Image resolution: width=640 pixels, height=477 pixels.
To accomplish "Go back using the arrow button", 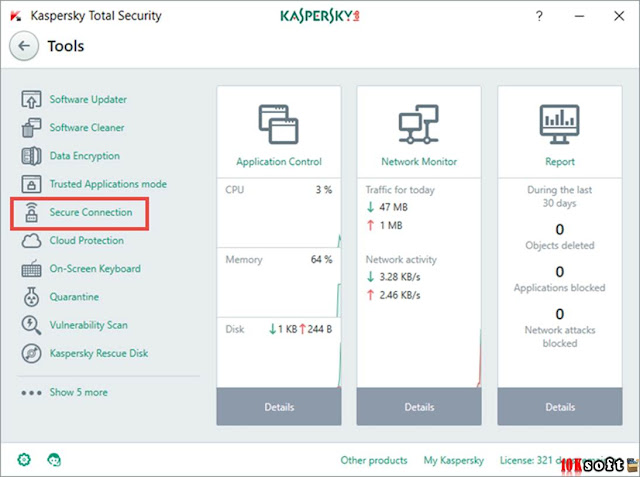I will (24, 46).
